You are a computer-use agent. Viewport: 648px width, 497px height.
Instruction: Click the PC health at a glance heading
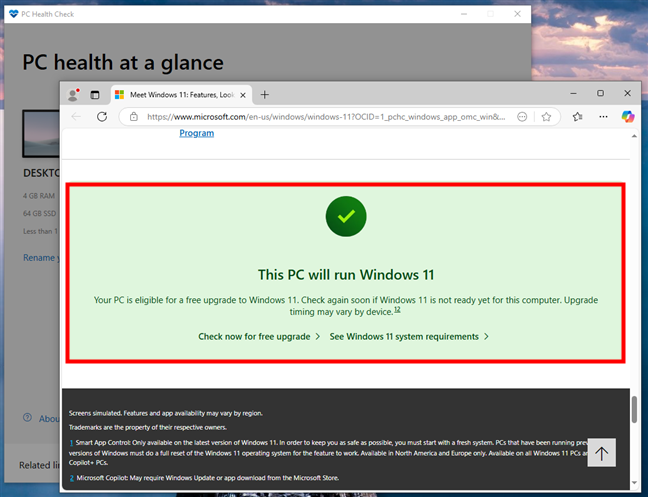coord(123,63)
